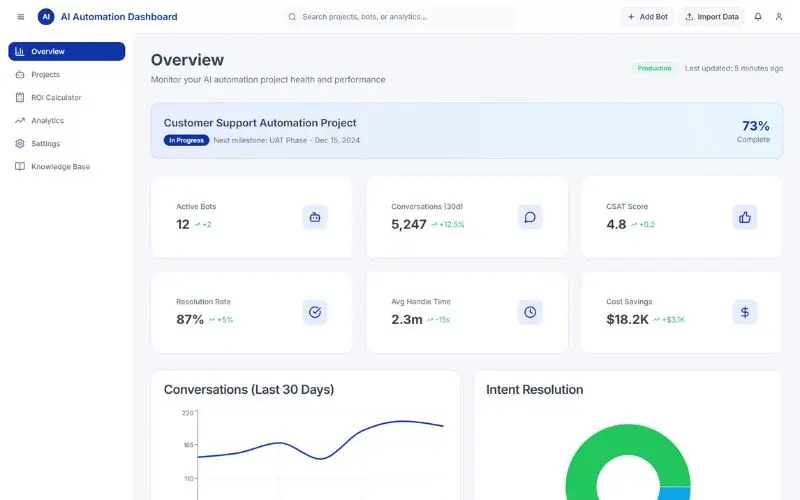Image resolution: width=800 pixels, height=500 pixels.
Task: Open the Knowledge Base section
Action: click(x=66, y=166)
